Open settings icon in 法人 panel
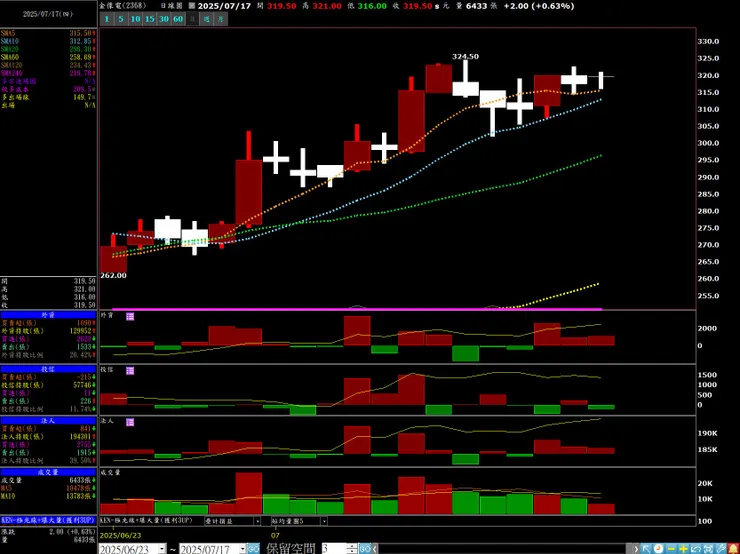 [130, 422]
